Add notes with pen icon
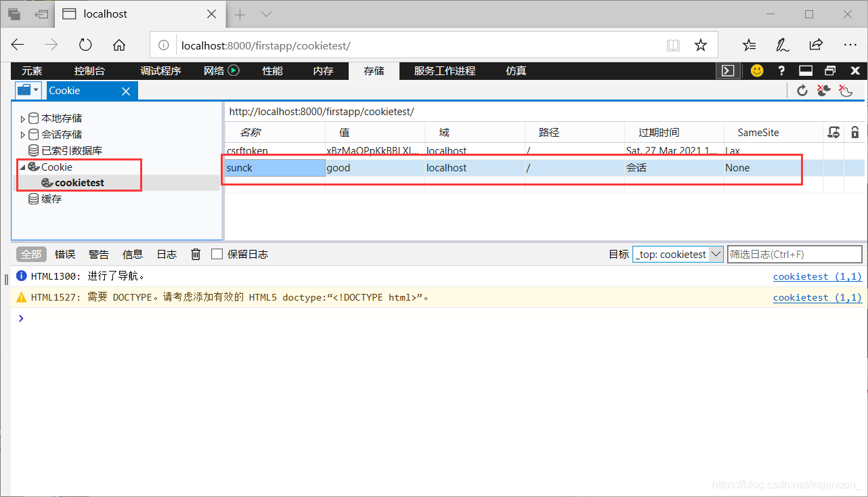The image size is (868, 497). pyautogui.click(x=783, y=45)
